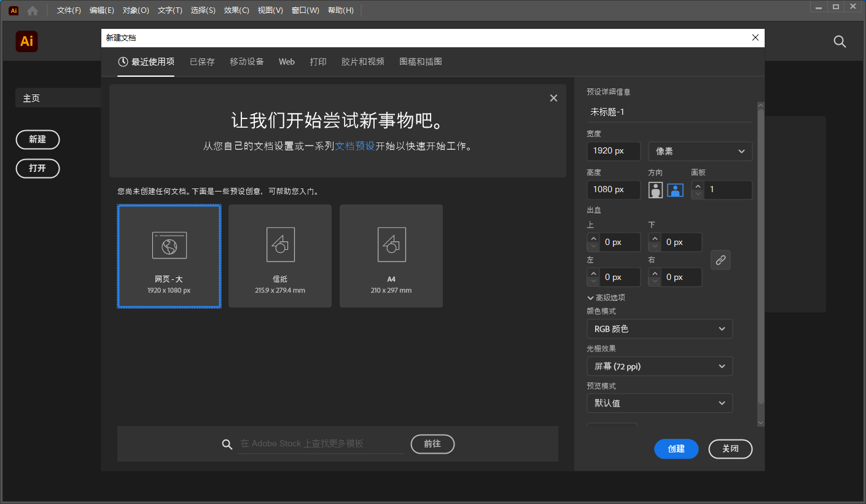Select landscape orientation icon

point(676,190)
